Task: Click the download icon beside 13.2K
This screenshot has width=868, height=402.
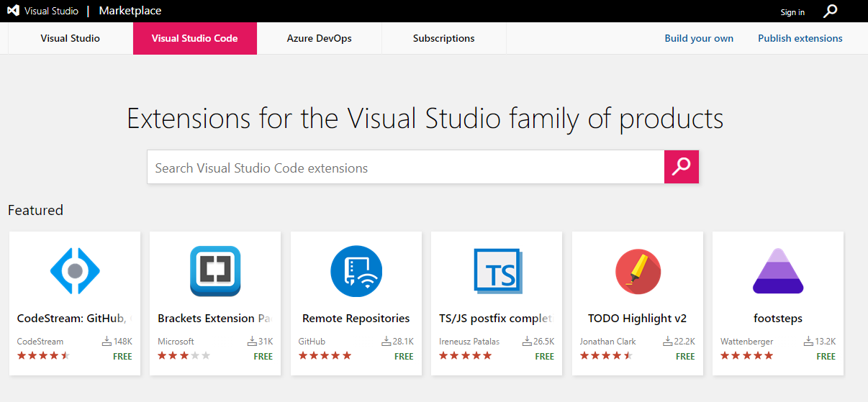Action: 809,341
